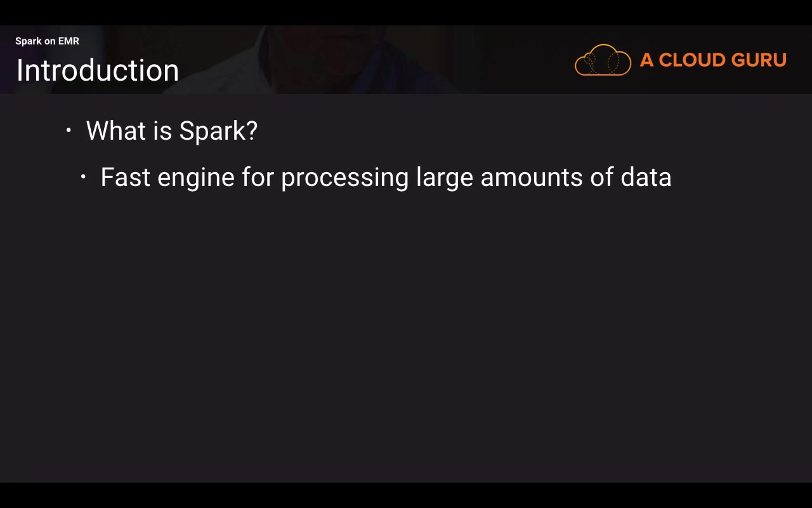The height and width of the screenshot is (508, 812).
Task: Click the A Cloud Guru cloud logo icon
Action: pos(603,60)
